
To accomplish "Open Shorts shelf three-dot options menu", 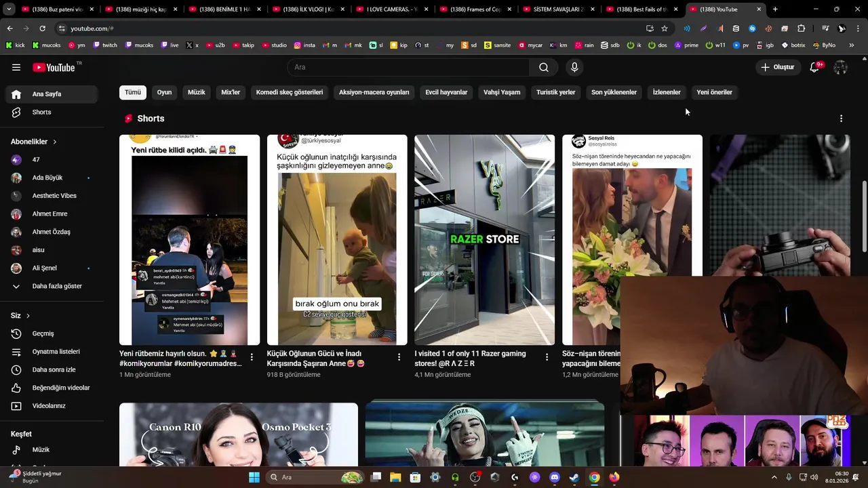I will (x=841, y=119).
